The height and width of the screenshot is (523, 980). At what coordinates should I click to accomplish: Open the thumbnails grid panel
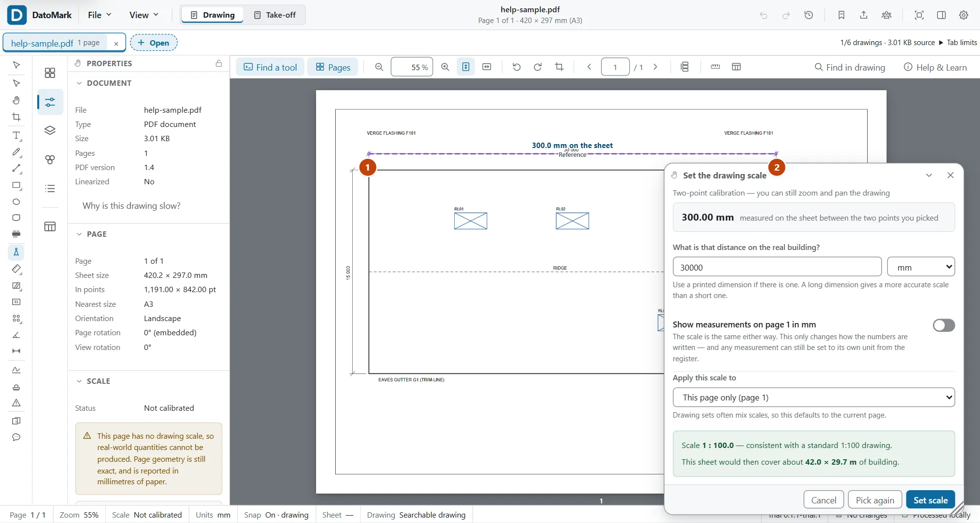[50, 73]
